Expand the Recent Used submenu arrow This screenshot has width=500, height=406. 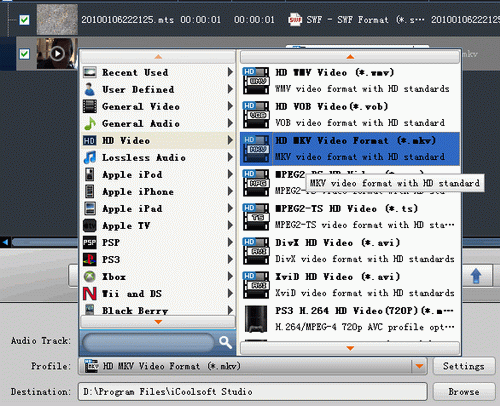tap(230, 72)
